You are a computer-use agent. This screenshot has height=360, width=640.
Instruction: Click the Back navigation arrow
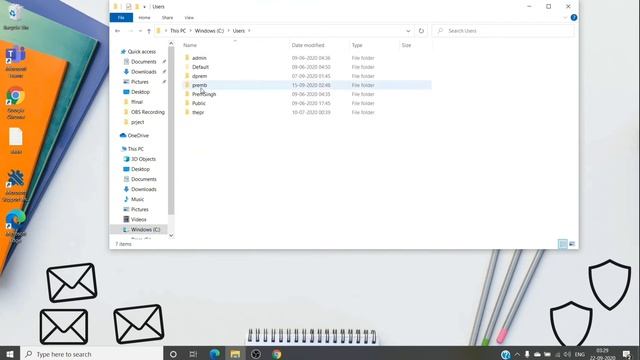[118, 31]
